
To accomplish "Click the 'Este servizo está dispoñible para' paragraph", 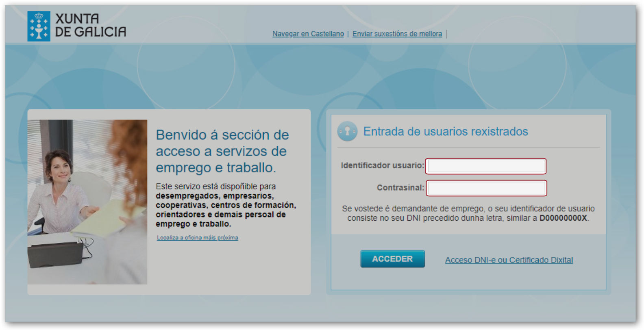I will (226, 205).
